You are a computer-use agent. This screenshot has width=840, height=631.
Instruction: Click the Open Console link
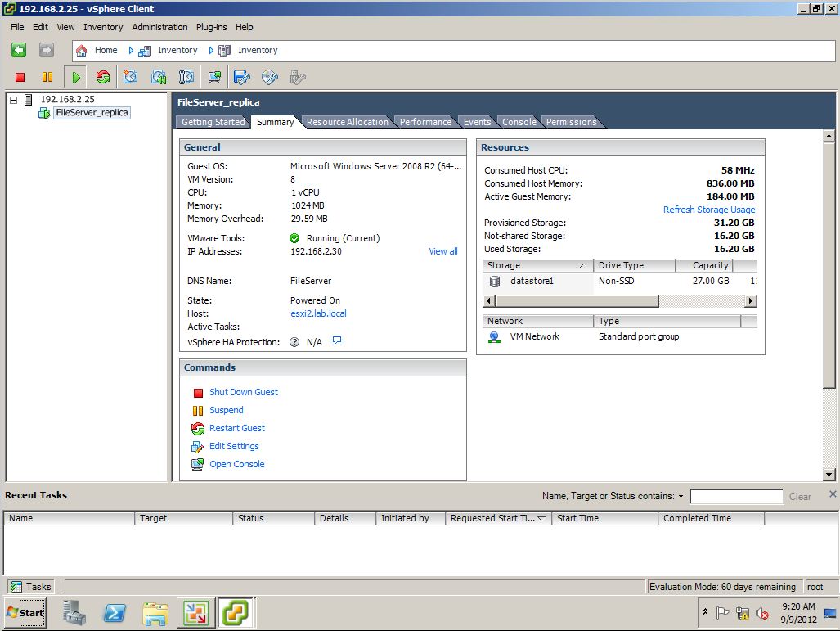(x=236, y=464)
